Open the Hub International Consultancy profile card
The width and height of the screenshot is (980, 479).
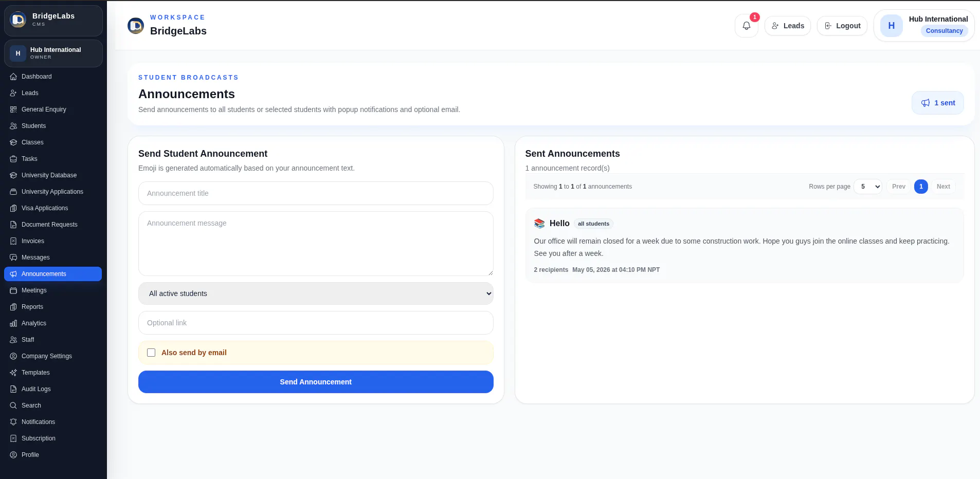click(924, 26)
